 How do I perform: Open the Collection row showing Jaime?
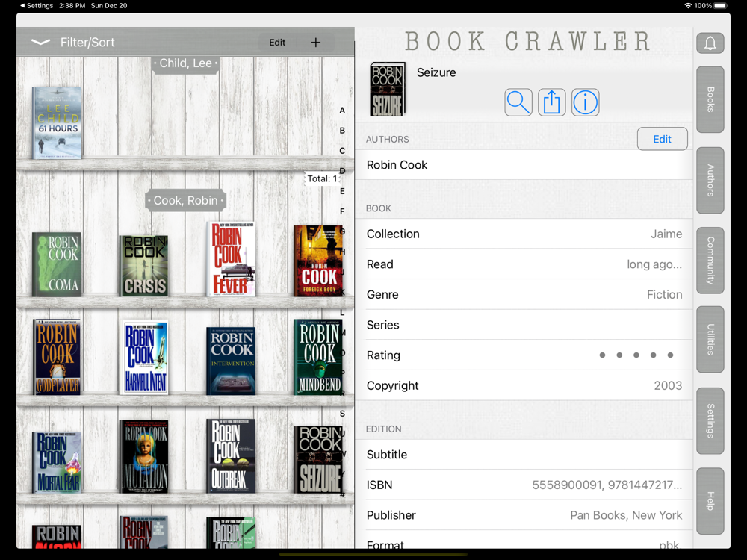tap(524, 234)
